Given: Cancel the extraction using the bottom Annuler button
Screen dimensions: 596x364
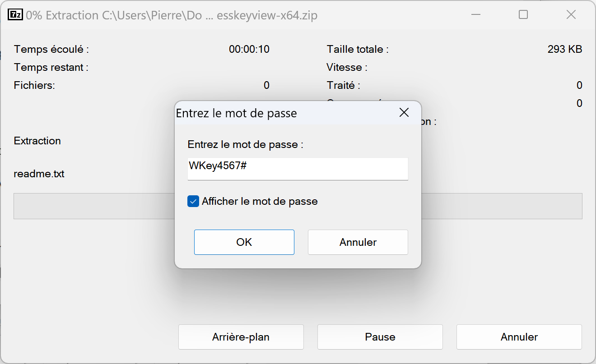Looking at the screenshot, I should coord(519,337).
